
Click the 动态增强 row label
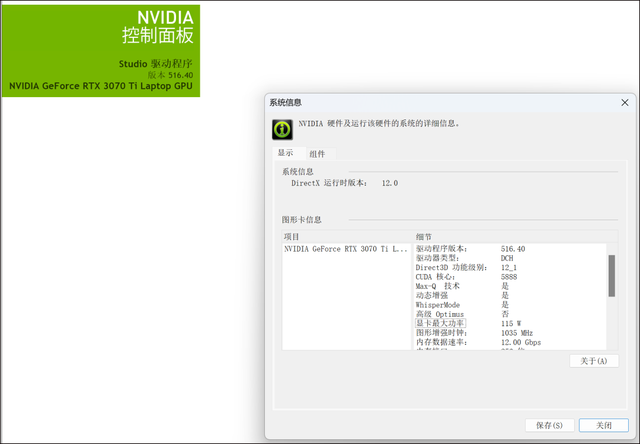pyautogui.click(x=432, y=295)
